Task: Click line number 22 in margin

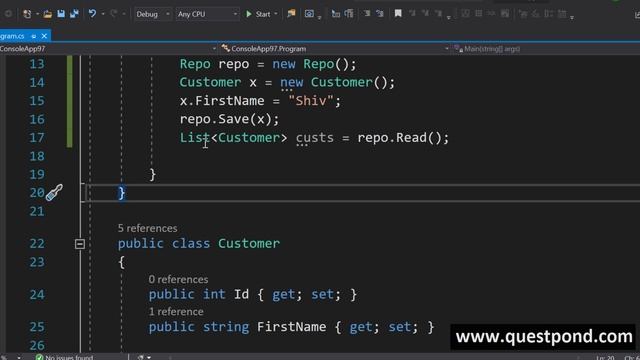Action: click(37, 244)
